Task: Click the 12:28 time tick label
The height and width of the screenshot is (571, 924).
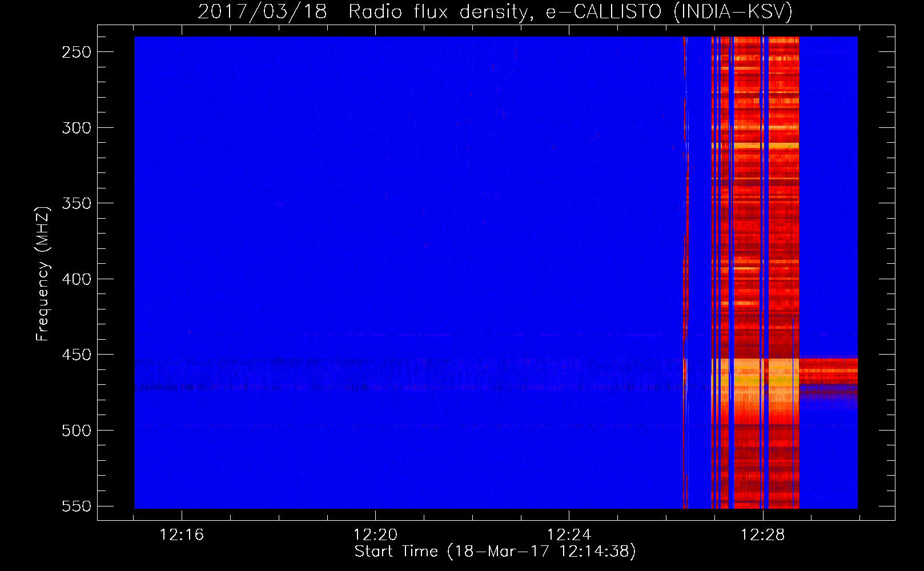Action: pyautogui.click(x=762, y=535)
